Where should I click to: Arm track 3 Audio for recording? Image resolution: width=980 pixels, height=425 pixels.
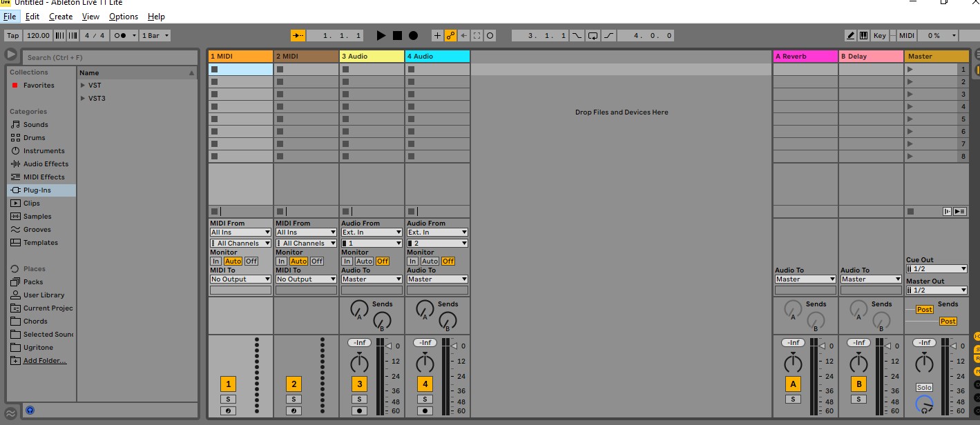tap(359, 411)
